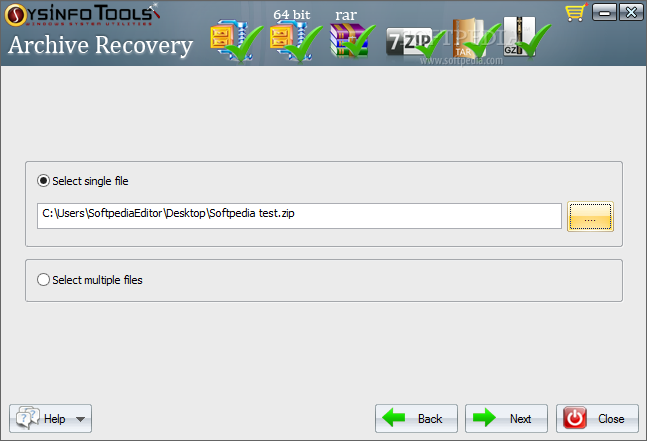Go to the Next step

click(506, 419)
